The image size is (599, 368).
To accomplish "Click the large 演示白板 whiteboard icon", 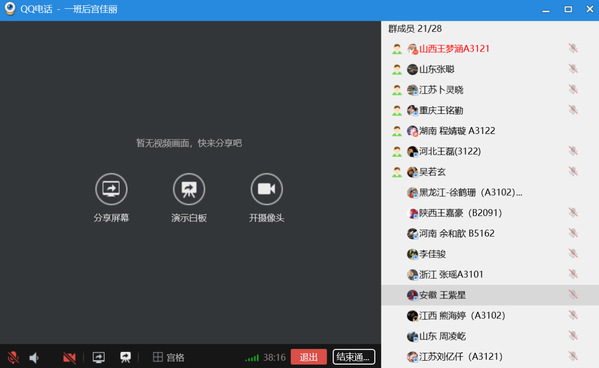I will click(x=189, y=189).
